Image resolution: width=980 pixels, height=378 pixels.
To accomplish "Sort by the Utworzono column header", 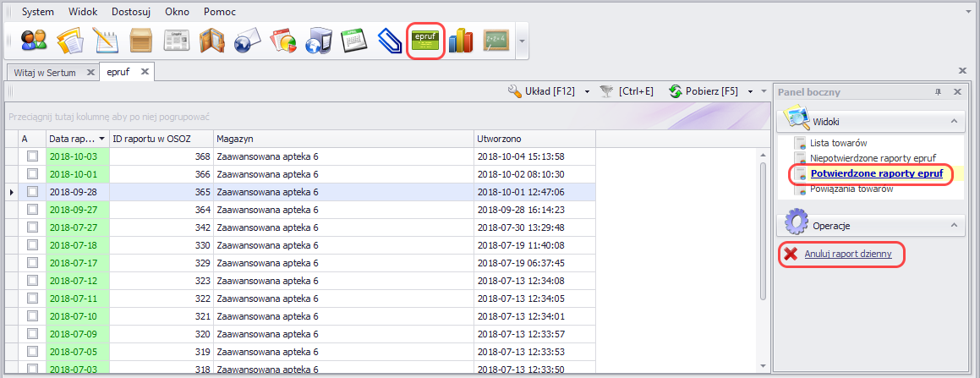I will (x=533, y=138).
